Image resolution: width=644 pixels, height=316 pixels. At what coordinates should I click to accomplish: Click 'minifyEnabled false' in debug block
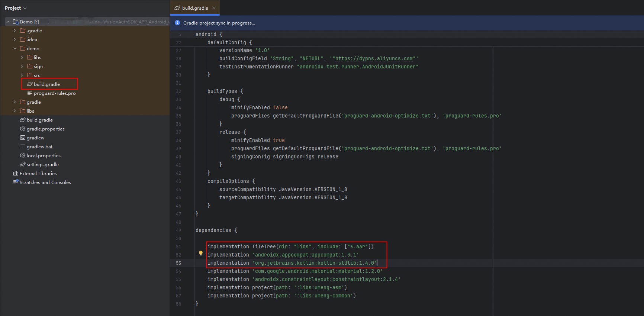[x=260, y=108]
